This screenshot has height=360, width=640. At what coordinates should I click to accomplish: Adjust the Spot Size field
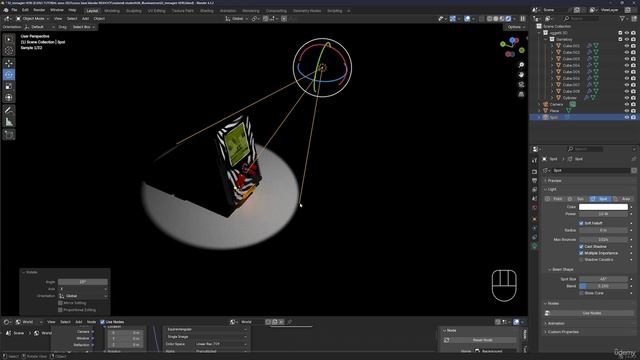tap(603, 279)
